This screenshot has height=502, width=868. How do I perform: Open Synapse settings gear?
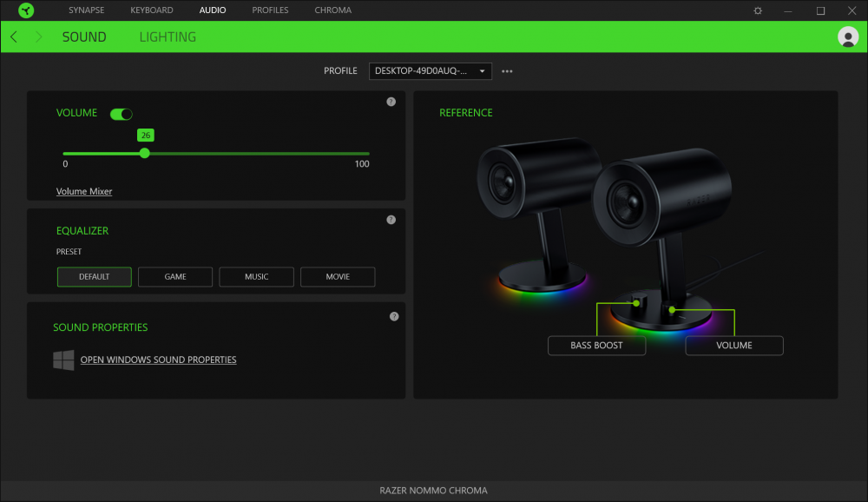tap(758, 10)
